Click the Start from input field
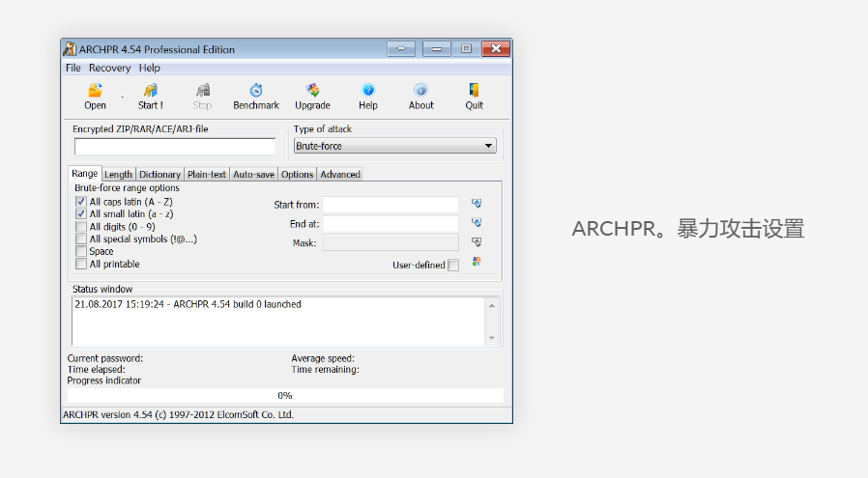This screenshot has width=868, height=478. coord(391,204)
